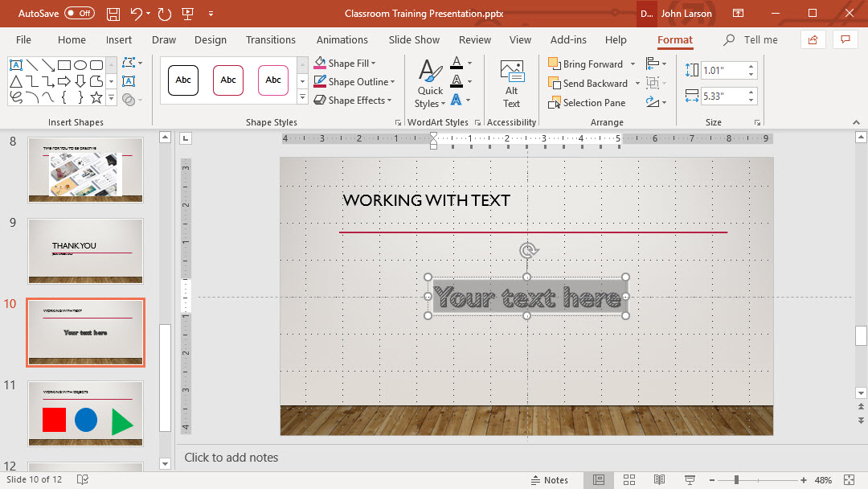This screenshot has height=489, width=868.
Task: Toggle the Notes pane in status bar
Action: 550,480
